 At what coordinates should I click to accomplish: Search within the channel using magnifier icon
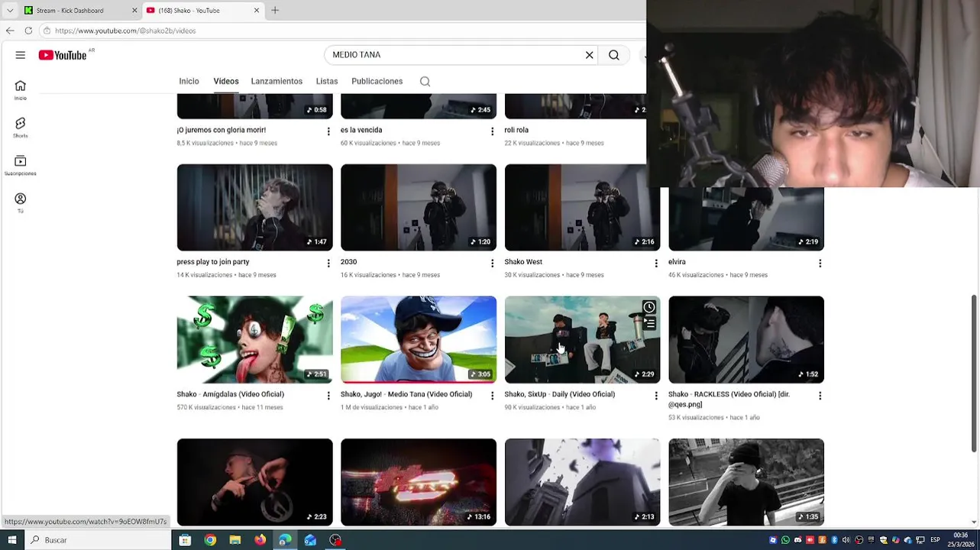click(x=425, y=82)
